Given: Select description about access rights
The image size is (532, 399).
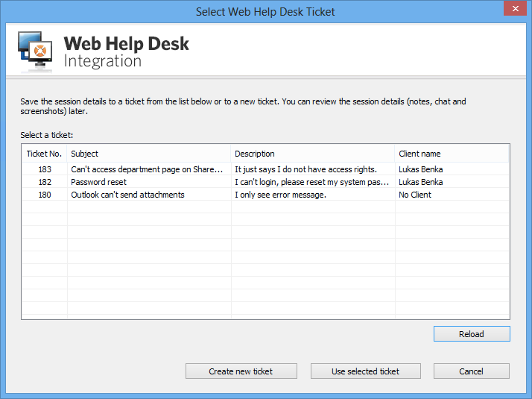Looking at the screenshot, I should click(305, 169).
